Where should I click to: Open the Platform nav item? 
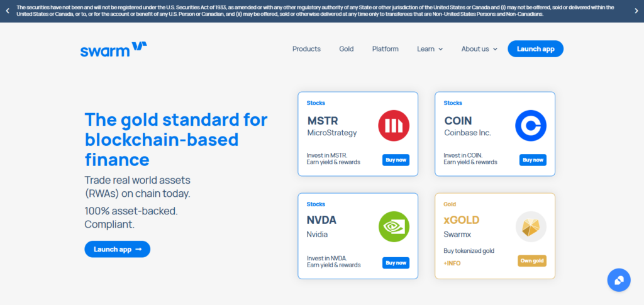386,49
